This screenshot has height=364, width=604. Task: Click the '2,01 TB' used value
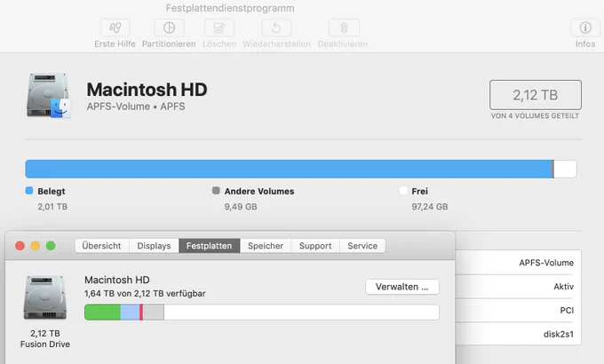coord(52,207)
